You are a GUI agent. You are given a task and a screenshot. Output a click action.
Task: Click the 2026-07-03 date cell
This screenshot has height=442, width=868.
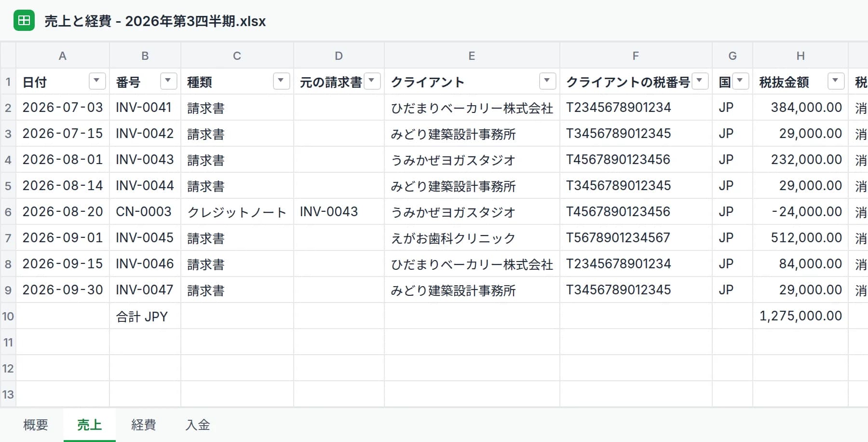click(x=63, y=107)
